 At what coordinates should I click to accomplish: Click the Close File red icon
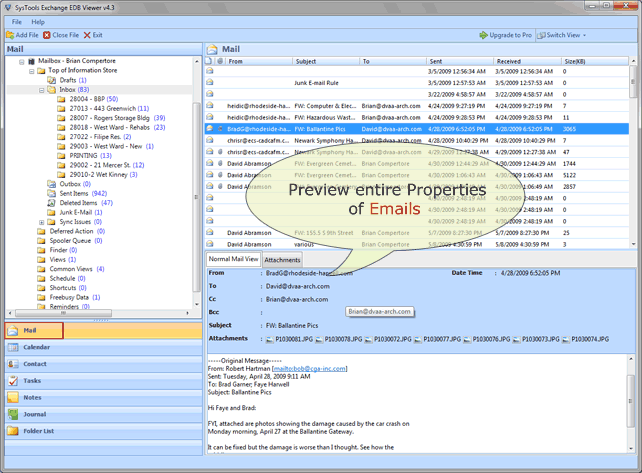(x=47, y=35)
